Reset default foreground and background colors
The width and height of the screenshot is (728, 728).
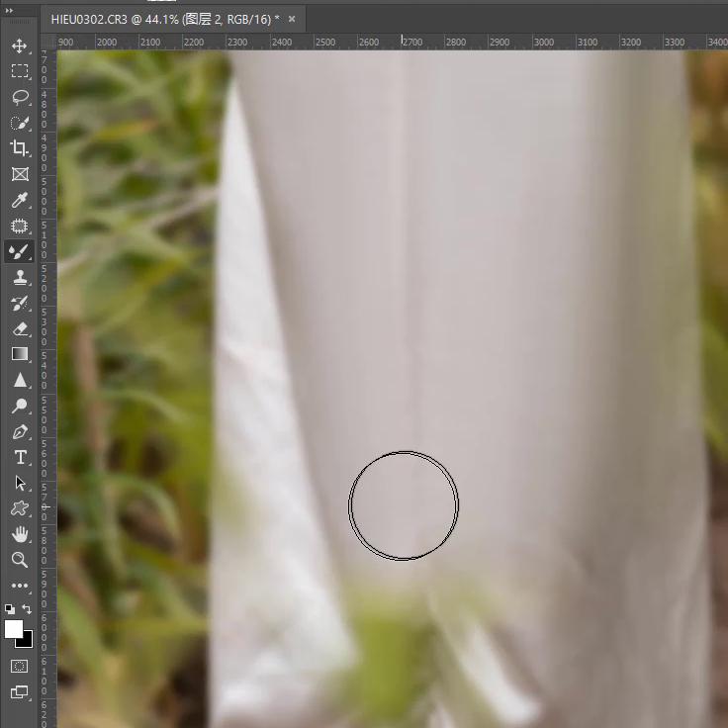(x=10, y=609)
